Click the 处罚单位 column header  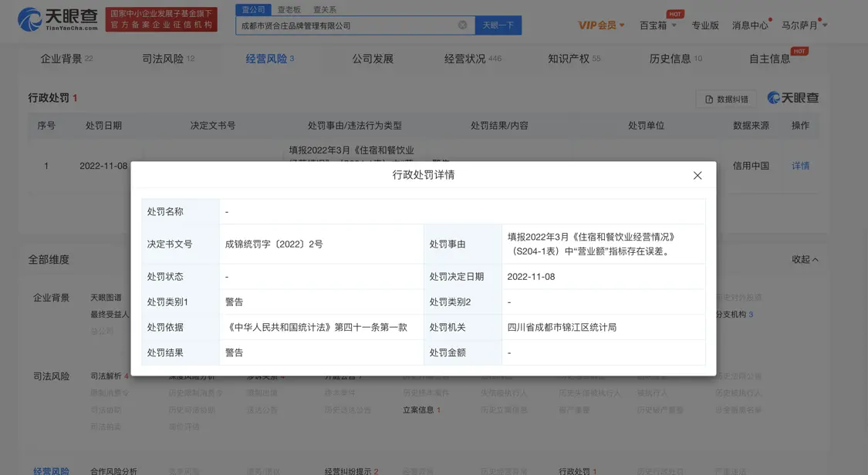point(646,126)
